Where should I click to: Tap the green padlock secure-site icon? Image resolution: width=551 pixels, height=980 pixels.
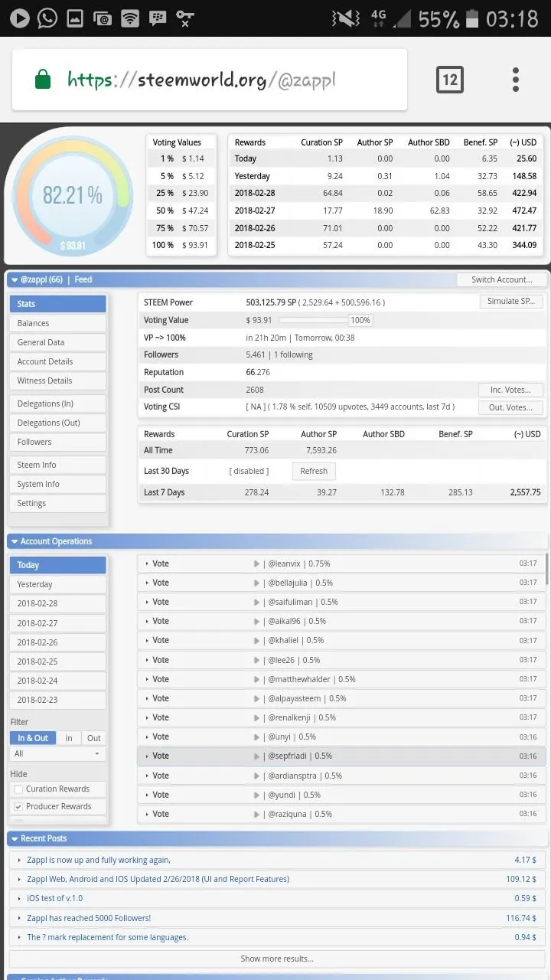(x=43, y=79)
